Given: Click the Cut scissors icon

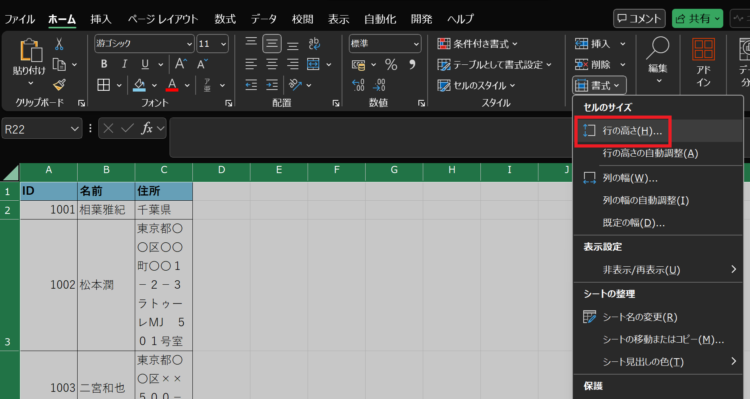Looking at the screenshot, I should 59,44.
